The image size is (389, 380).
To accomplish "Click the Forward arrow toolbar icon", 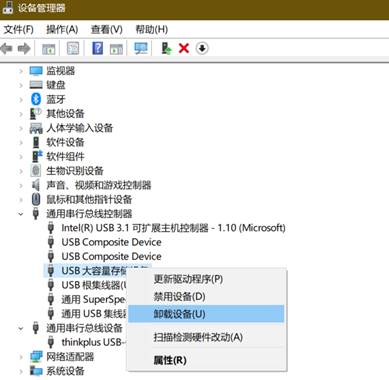I will (x=24, y=49).
